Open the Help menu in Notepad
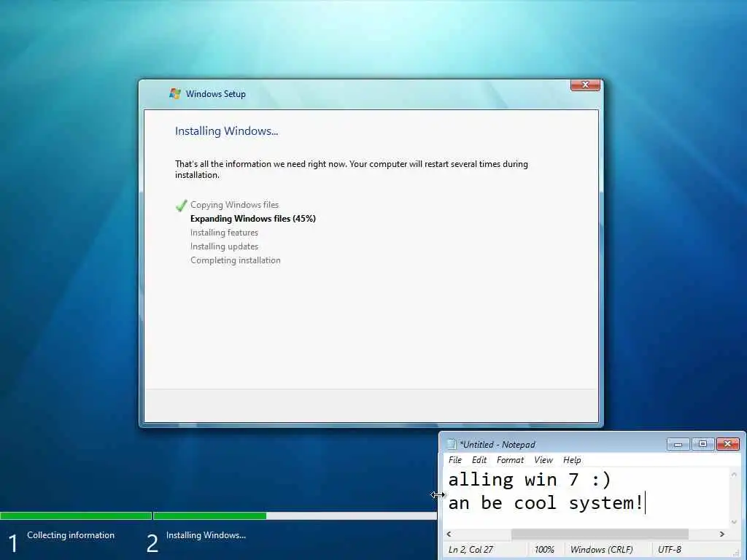Viewport: 747px width, 560px height. (x=572, y=460)
